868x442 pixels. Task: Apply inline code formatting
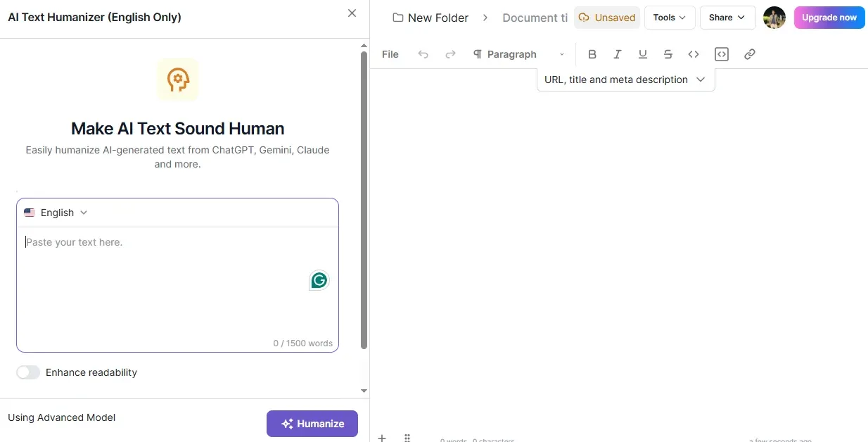[694, 54]
